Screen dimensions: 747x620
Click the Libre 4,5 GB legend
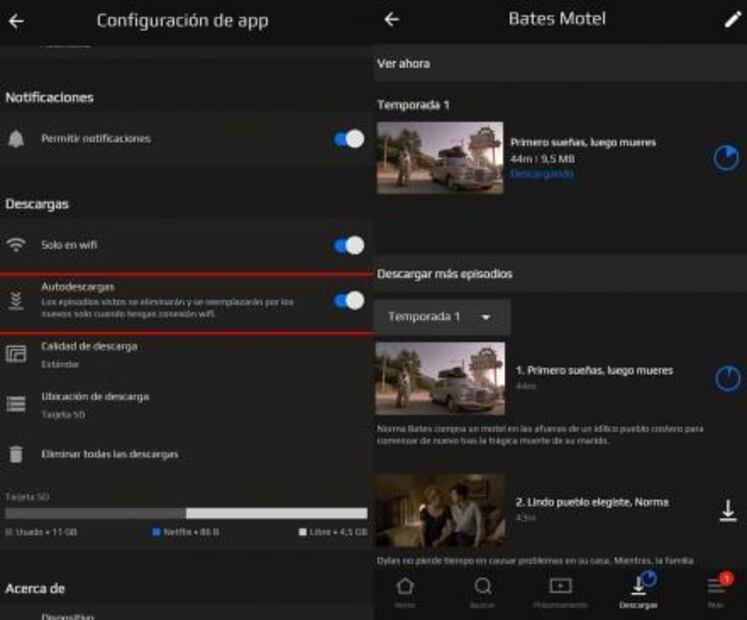(x=333, y=532)
